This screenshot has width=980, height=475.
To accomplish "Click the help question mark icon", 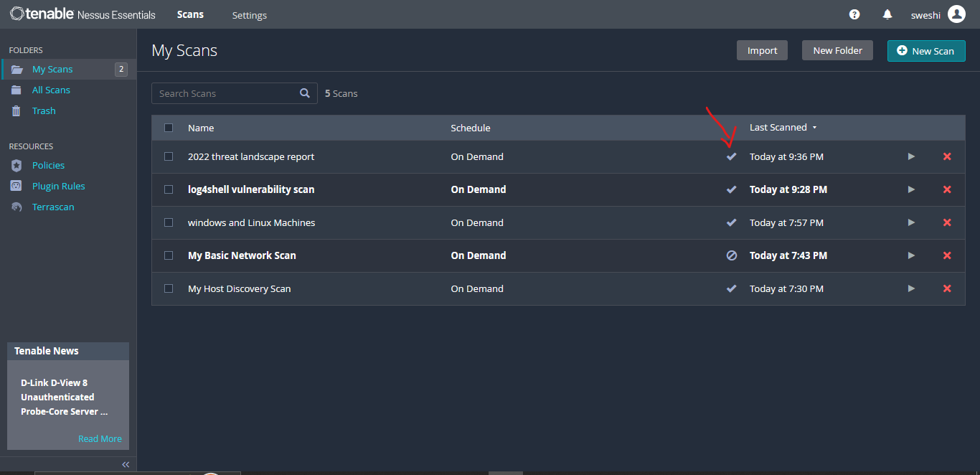I will 854,14.
